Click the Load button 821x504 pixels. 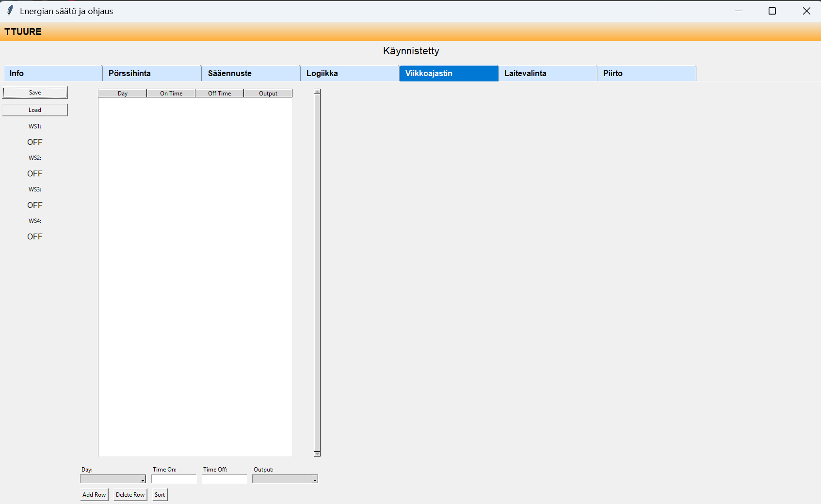click(35, 110)
